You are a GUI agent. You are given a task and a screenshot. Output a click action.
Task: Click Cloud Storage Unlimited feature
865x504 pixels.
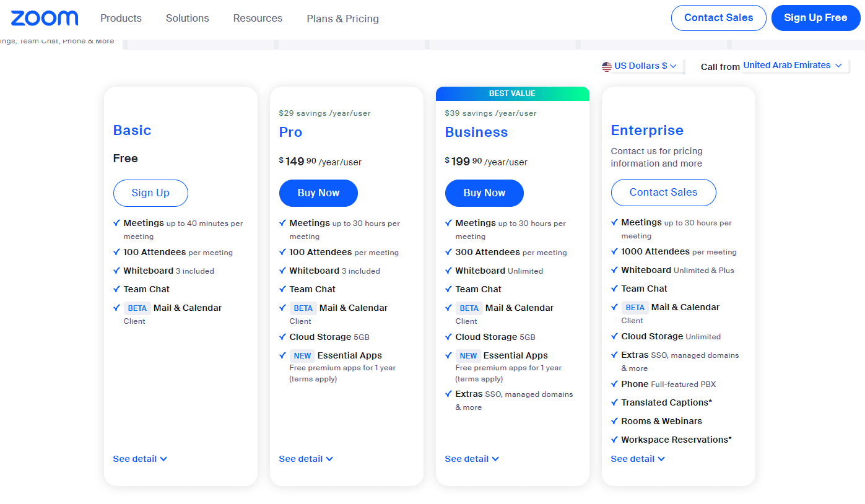pyautogui.click(x=671, y=337)
